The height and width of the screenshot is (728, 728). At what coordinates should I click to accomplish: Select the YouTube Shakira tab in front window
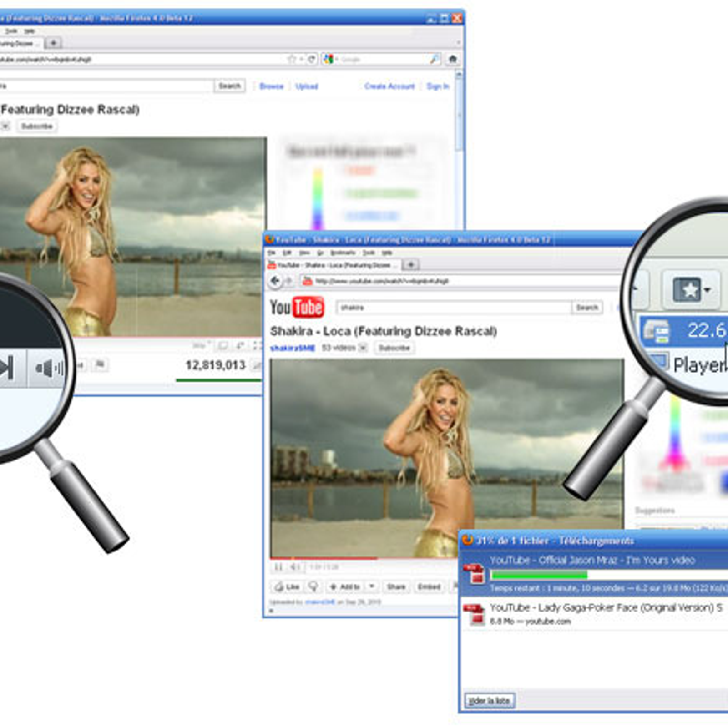point(333,265)
